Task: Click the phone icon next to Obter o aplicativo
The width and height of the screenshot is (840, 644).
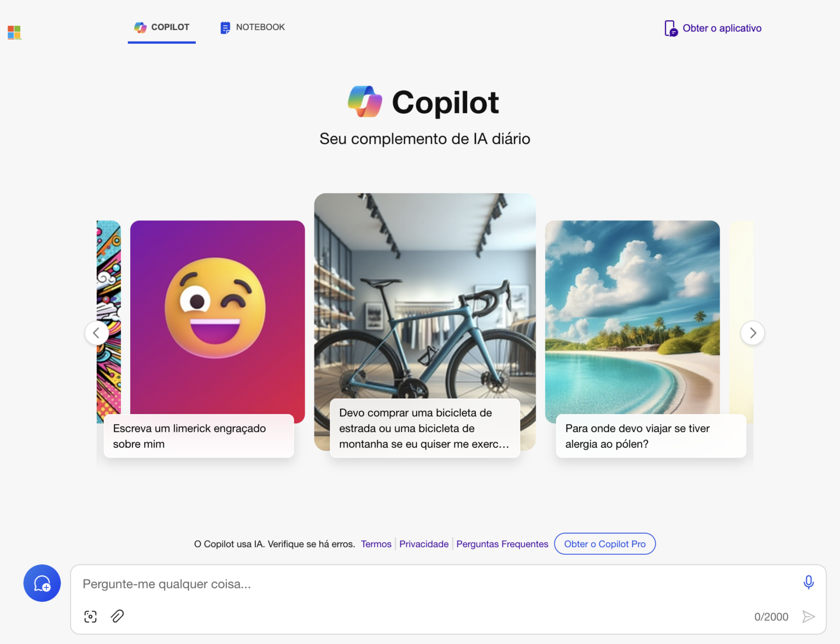Action: 670,27
